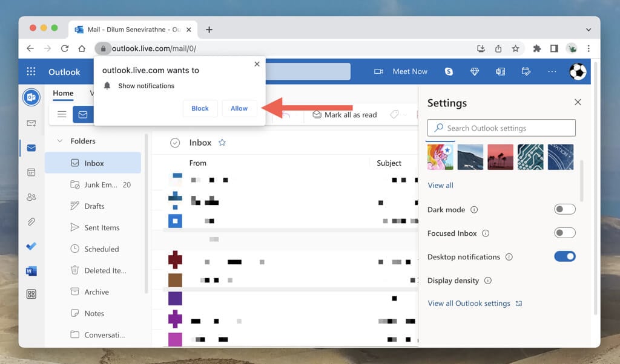This screenshot has height=364, width=620.
Task: Select the Home ribbon tab
Action: point(63,93)
